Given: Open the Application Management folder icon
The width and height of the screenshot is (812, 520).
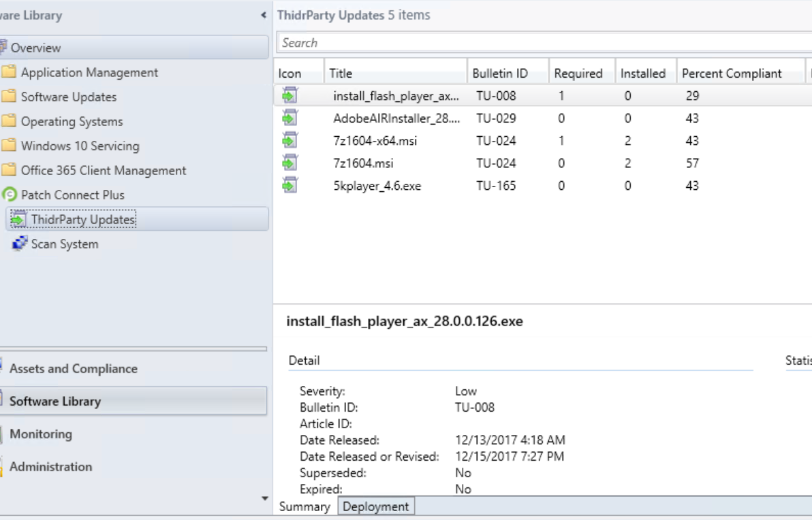Looking at the screenshot, I should click(x=9, y=72).
